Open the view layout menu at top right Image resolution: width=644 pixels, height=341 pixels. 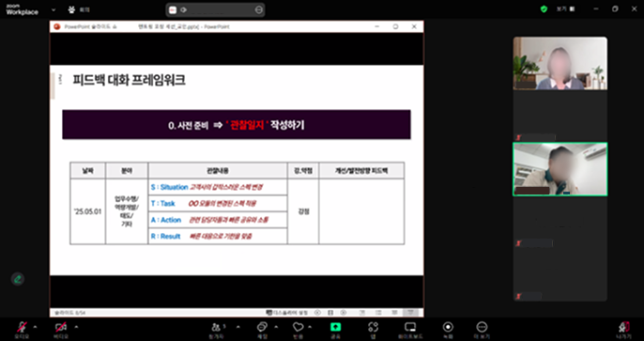pos(566,9)
